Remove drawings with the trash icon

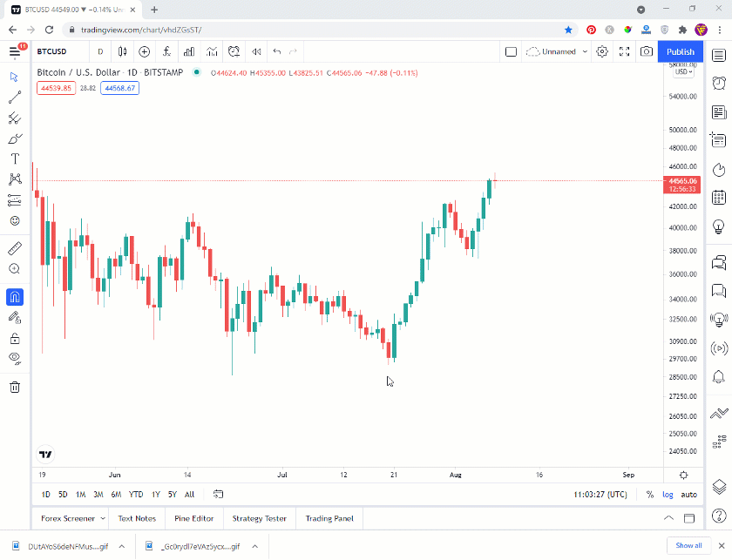click(x=15, y=387)
